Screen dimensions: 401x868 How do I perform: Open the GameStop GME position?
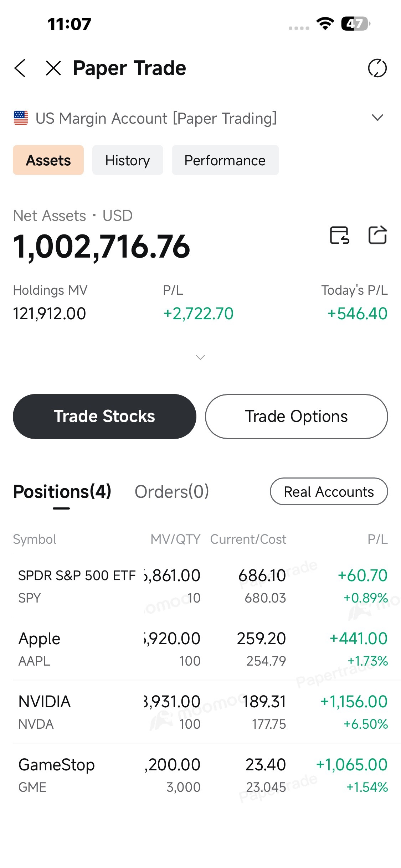[207, 775]
